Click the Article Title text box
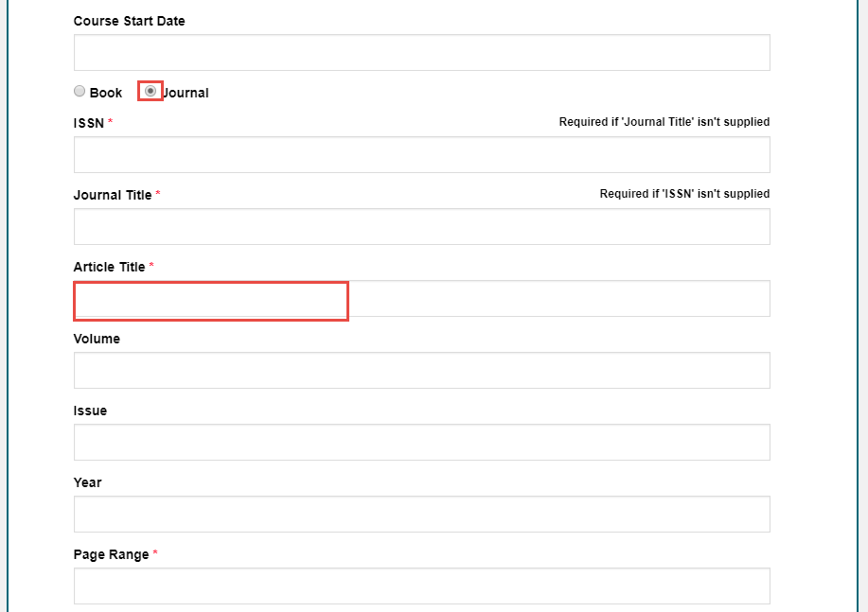The width and height of the screenshot is (868, 612). pos(421,299)
